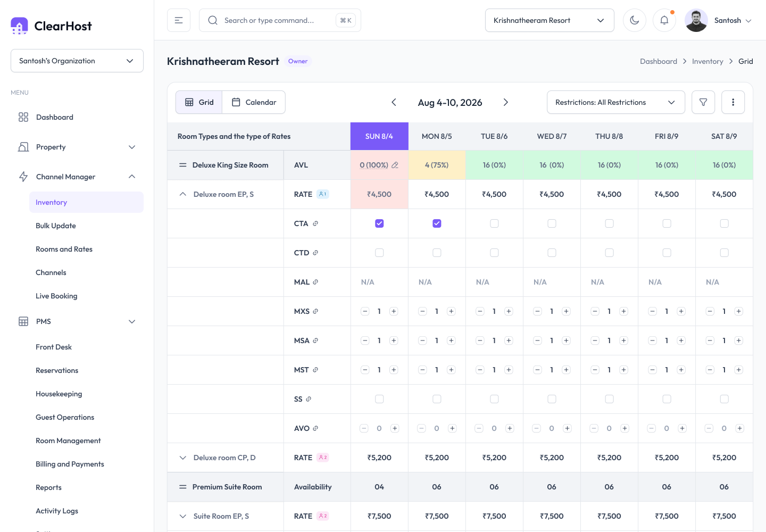Check CTA checkbox for SAT 8/9

pos(724,223)
